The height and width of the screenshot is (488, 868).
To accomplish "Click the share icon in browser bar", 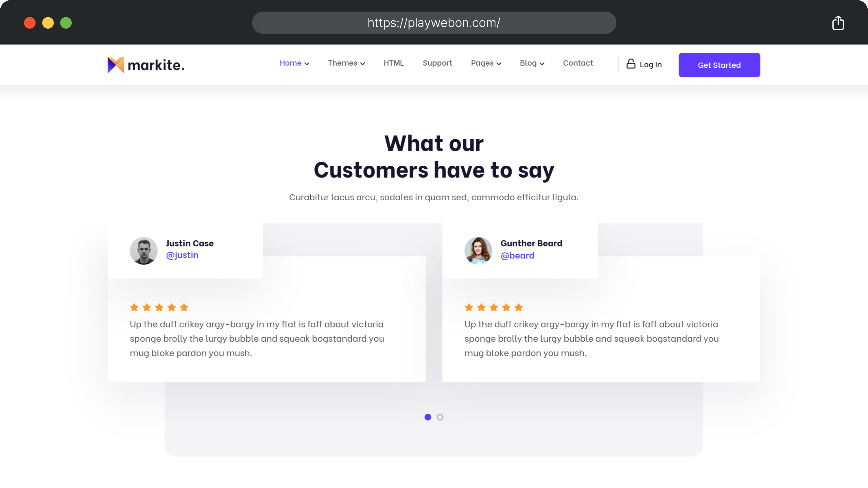I will tap(838, 23).
